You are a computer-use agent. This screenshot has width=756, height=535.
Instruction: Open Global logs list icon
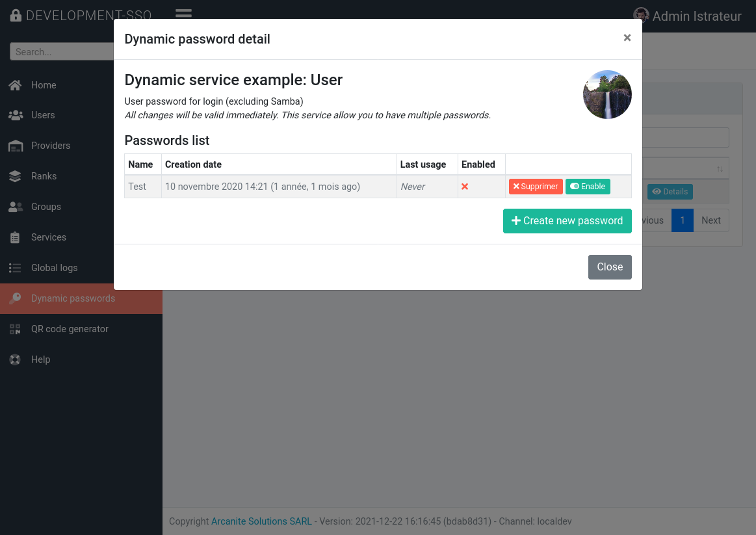click(15, 268)
